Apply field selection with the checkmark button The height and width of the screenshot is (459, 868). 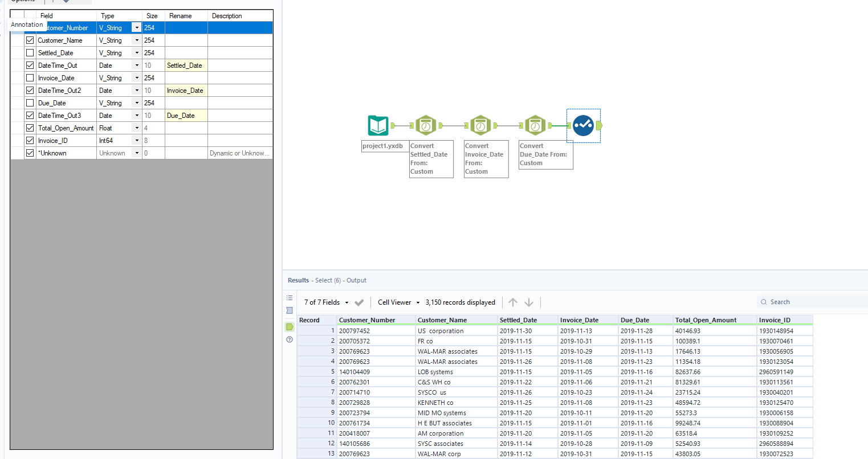coord(360,302)
